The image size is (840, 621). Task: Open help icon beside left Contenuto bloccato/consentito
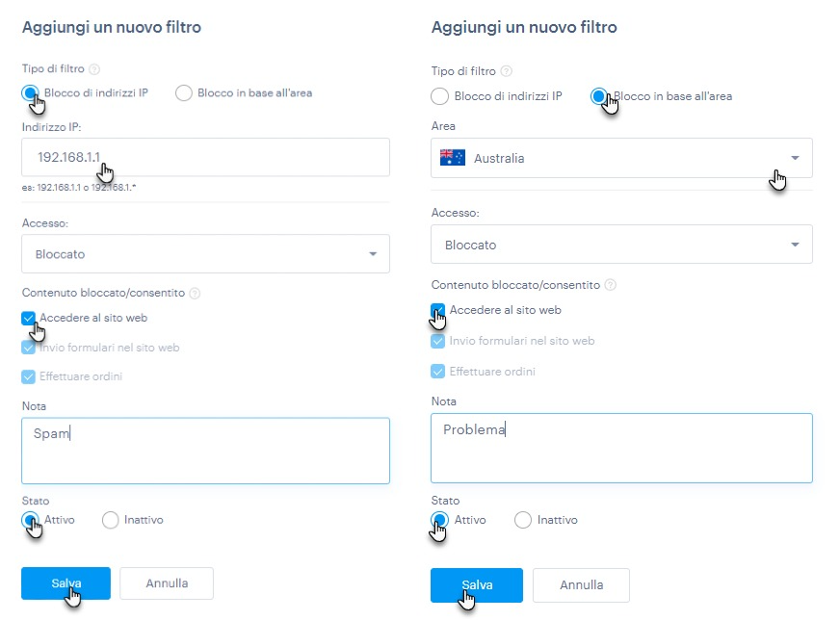click(195, 293)
